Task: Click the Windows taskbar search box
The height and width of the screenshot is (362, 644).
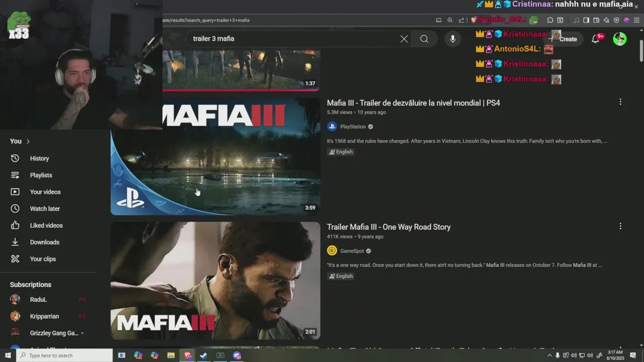Action: [x=65, y=355]
